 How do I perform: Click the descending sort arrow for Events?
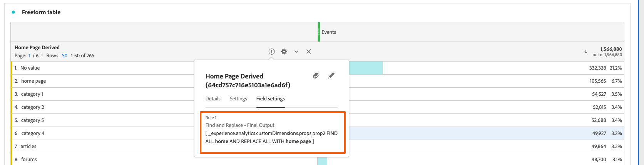586,52
